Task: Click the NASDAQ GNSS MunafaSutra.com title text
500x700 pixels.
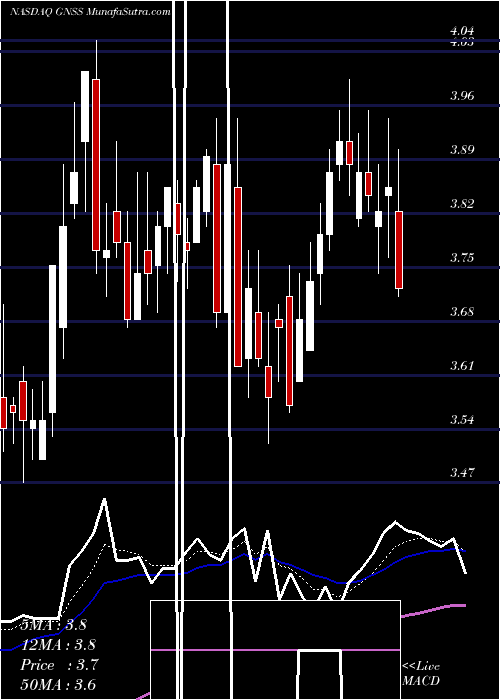Action: (91, 12)
